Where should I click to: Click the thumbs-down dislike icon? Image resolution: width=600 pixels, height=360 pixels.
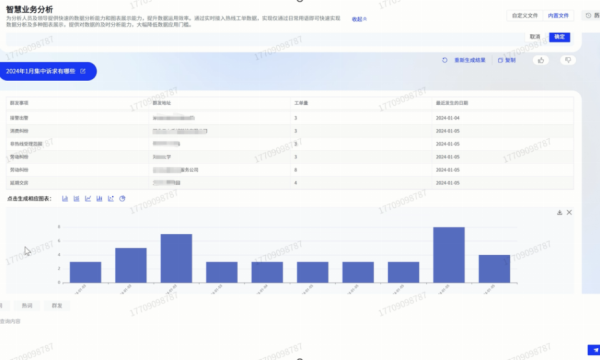[568, 60]
